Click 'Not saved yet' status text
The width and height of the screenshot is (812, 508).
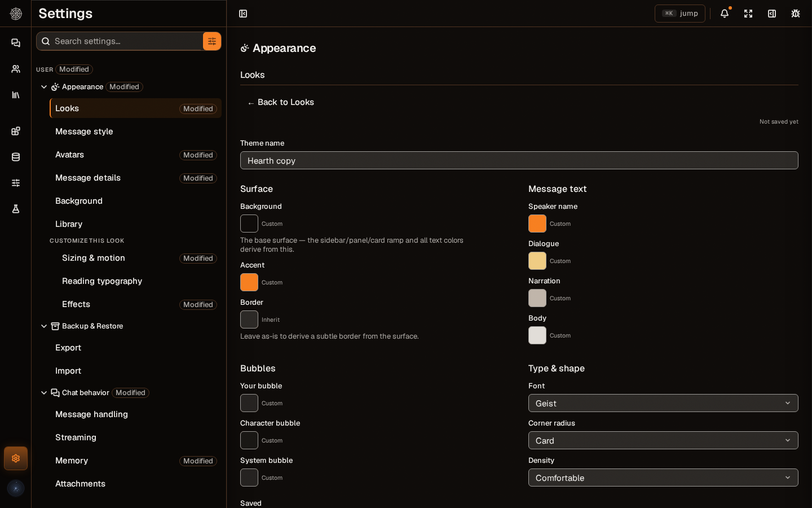pos(779,121)
